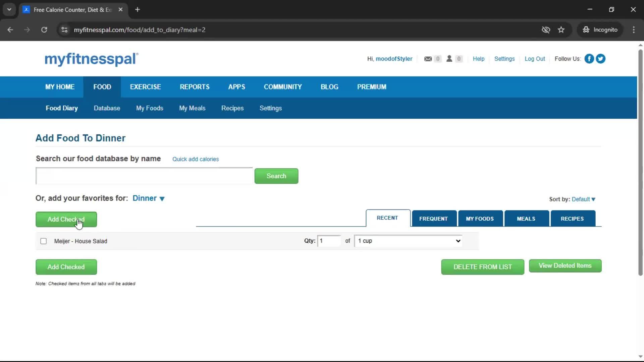644x362 pixels.
Task: Open the site information icon in address bar
Action: coord(64,30)
